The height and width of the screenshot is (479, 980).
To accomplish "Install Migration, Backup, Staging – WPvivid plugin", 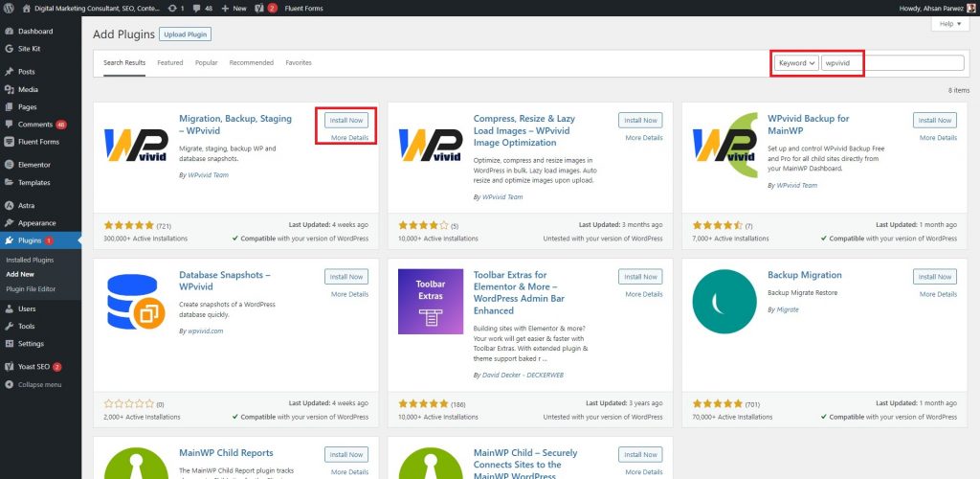I will (x=346, y=120).
